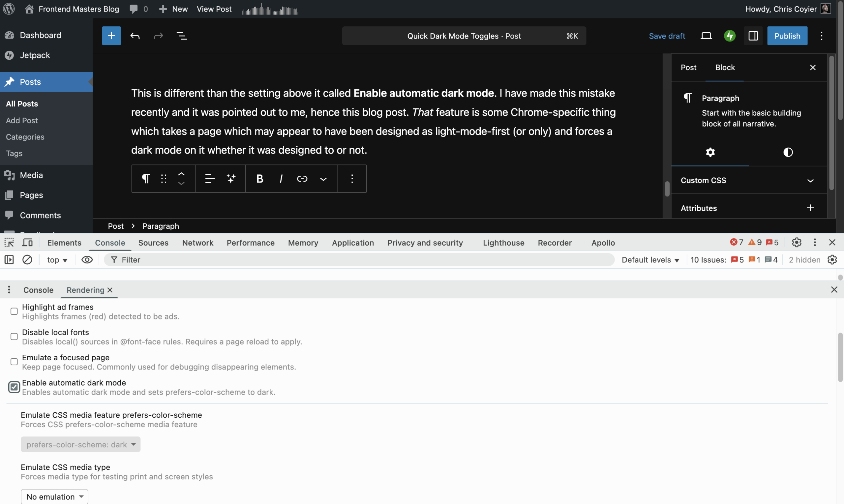Switch to the Post sidebar tab
Screen dimensions: 844x504
688,67
